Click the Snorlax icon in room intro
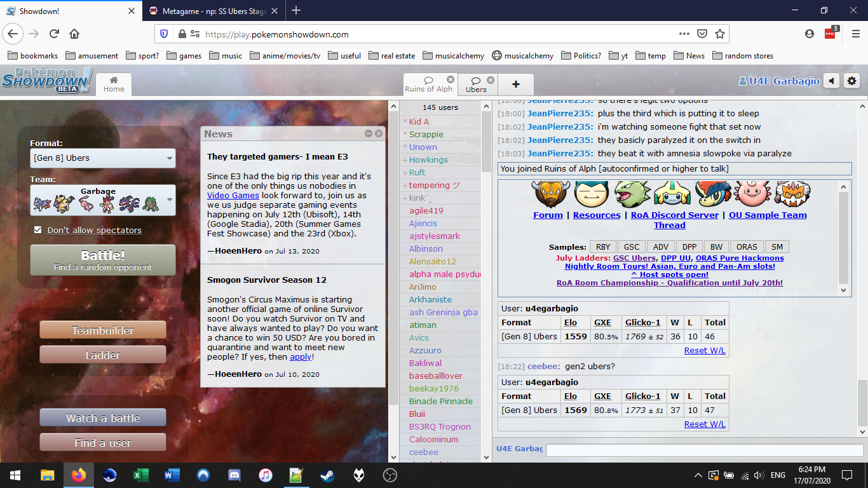The image size is (868, 488). click(590, 194)
